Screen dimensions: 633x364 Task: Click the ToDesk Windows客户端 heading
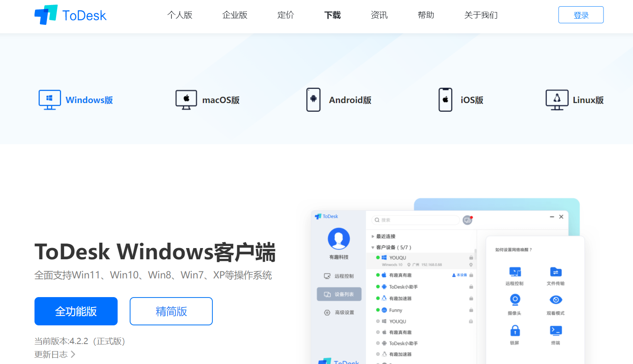(155, 252)
